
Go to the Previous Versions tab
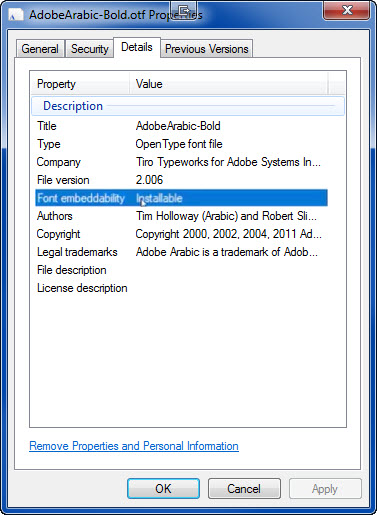pyautogui.click(x=207, y=49)
